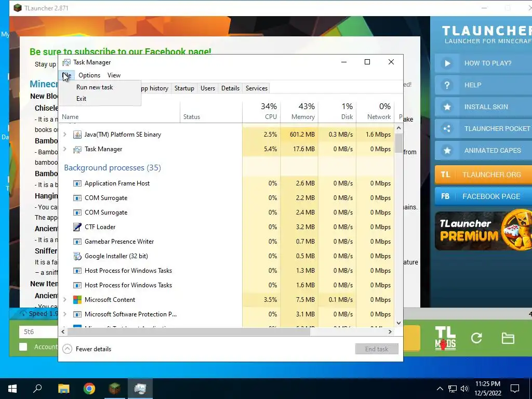Sort by the CPU column header

[262, 111]
